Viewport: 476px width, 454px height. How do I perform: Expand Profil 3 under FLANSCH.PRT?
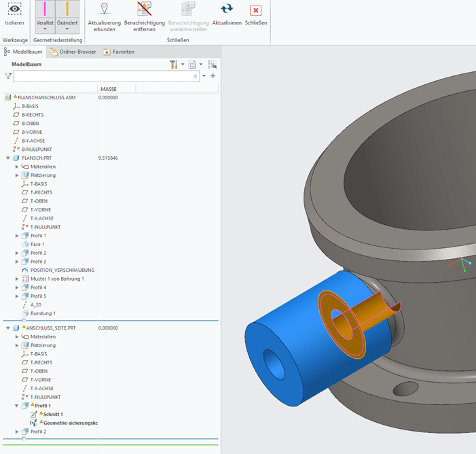17,262
